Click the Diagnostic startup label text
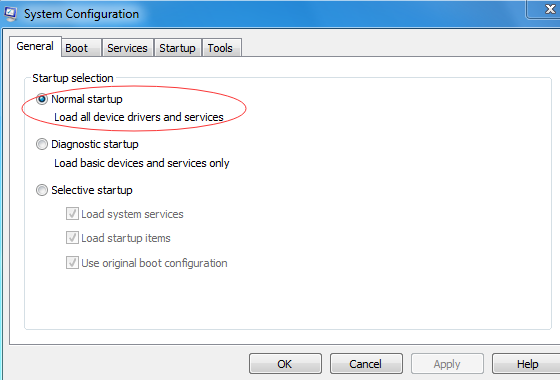This screenshot has height=380, width=560. tap(95, 144)
